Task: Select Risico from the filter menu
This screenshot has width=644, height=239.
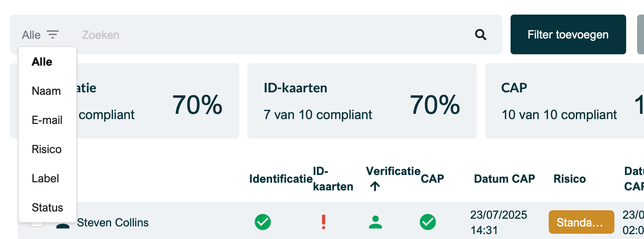Action: [47, 149]
